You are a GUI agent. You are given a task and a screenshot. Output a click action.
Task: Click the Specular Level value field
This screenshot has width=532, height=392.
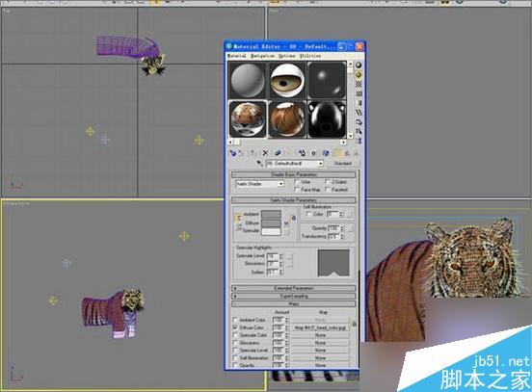coord(273,255)
